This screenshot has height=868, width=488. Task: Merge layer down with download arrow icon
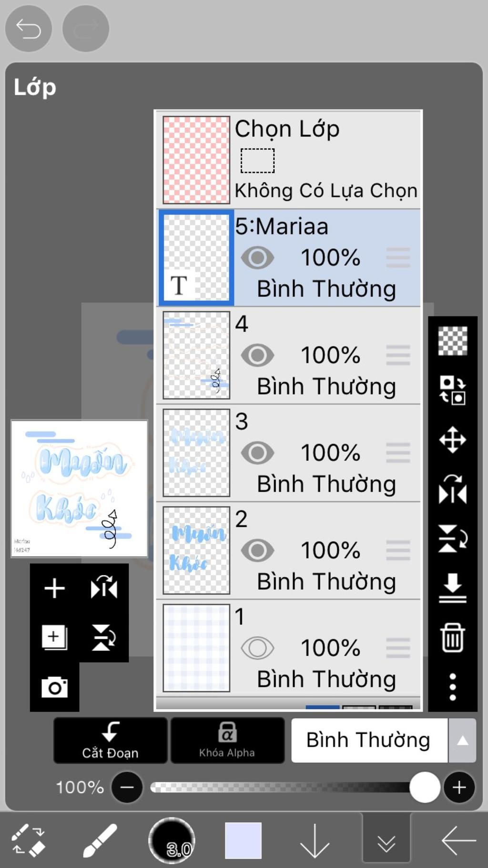click(452, 587)
